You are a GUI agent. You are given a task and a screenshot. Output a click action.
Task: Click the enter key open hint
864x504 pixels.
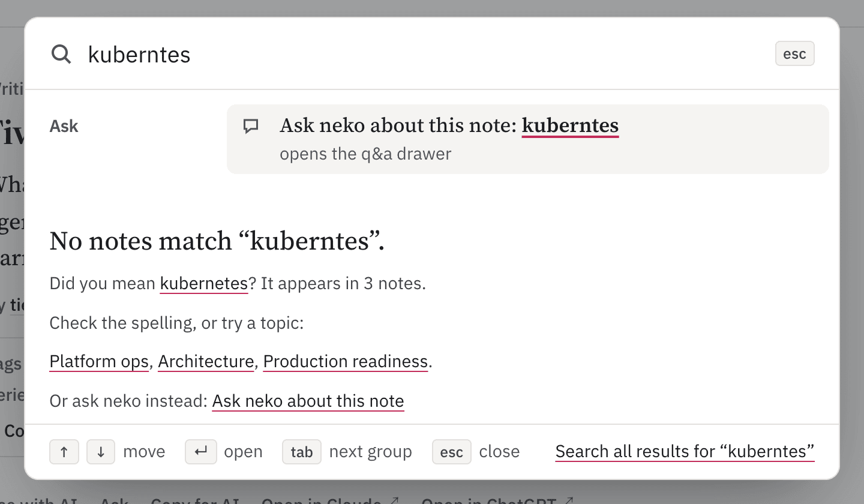pyautogui.click(x=200, y=452)
